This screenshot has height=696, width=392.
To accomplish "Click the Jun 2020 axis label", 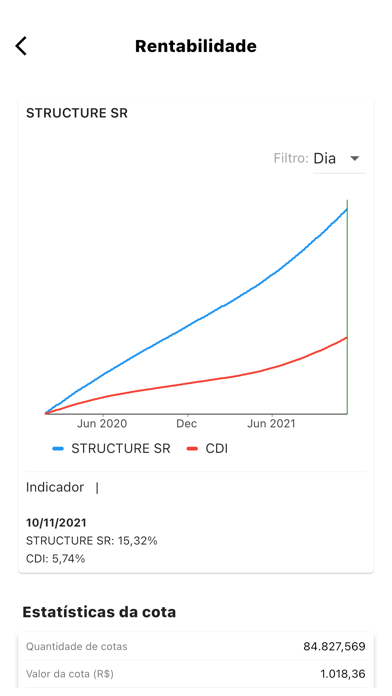I will point(102,423).
